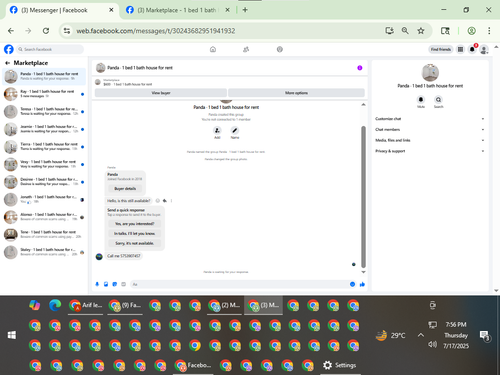Image resolution: width=500 pixels, height=375 pixels.
Task: Reload the page with the Chrome refresh button
Action: click(x=46, y=31)
